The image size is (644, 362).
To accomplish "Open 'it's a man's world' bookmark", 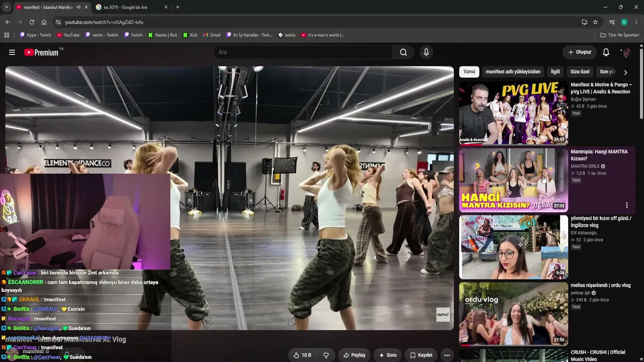I will point(323,35).
